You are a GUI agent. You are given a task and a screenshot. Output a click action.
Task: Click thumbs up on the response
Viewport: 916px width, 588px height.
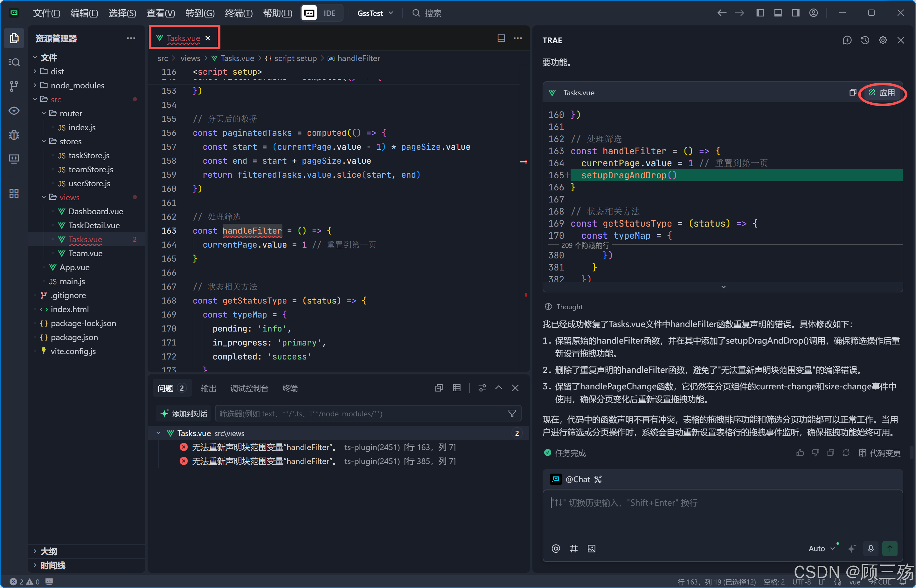point(800,453)
